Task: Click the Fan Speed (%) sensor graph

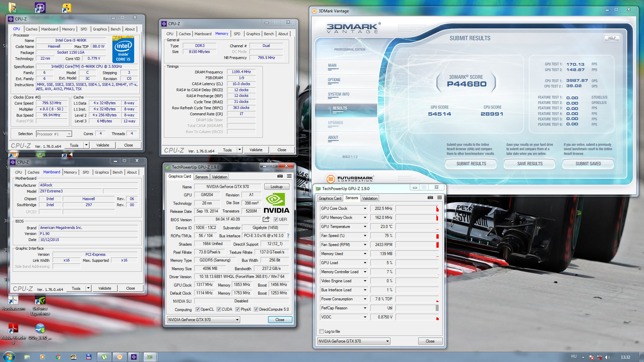Action: point(417,236)
